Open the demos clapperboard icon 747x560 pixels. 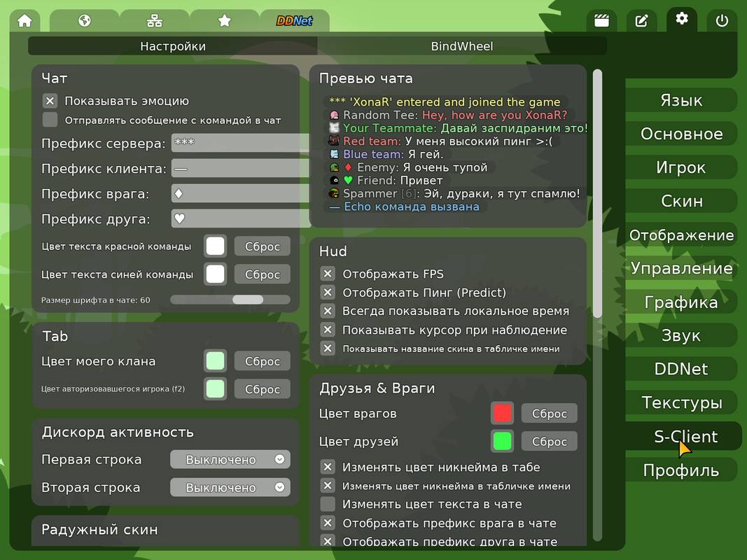tap(601, 21)
